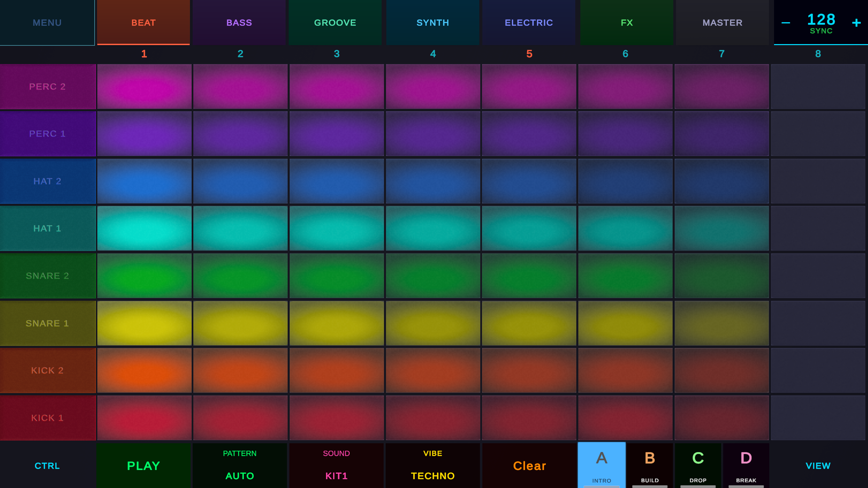Toggle PERC 2 pad in column 8
Image resolution: width=868 pixels, height=488 pixels.
[818, 86]
